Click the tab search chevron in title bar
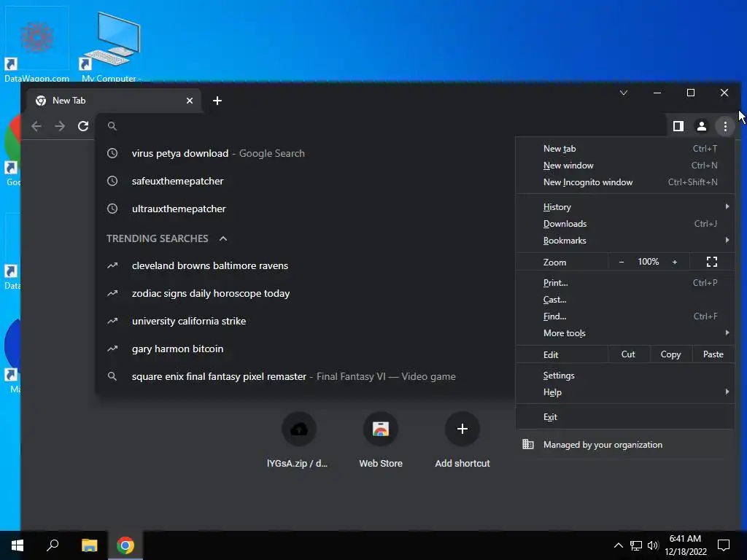The width and height of the screenshot is (747, 560). click(x=624, y=93)
